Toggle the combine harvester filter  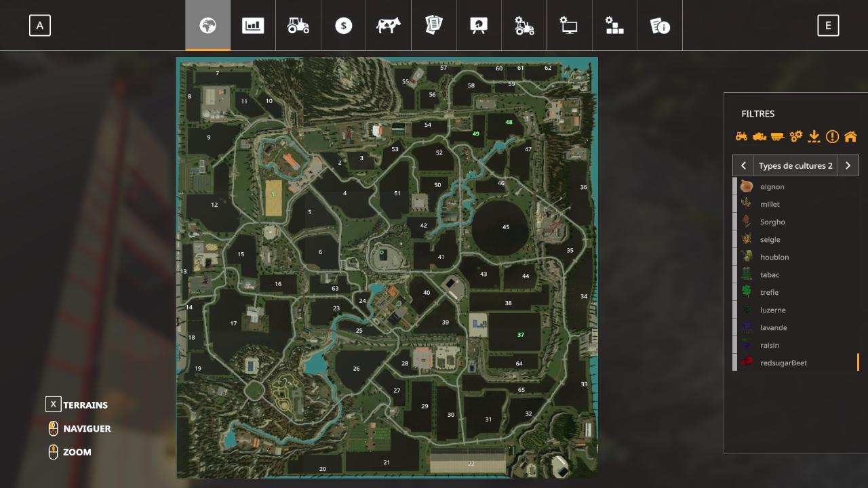[x=759, y=136]
